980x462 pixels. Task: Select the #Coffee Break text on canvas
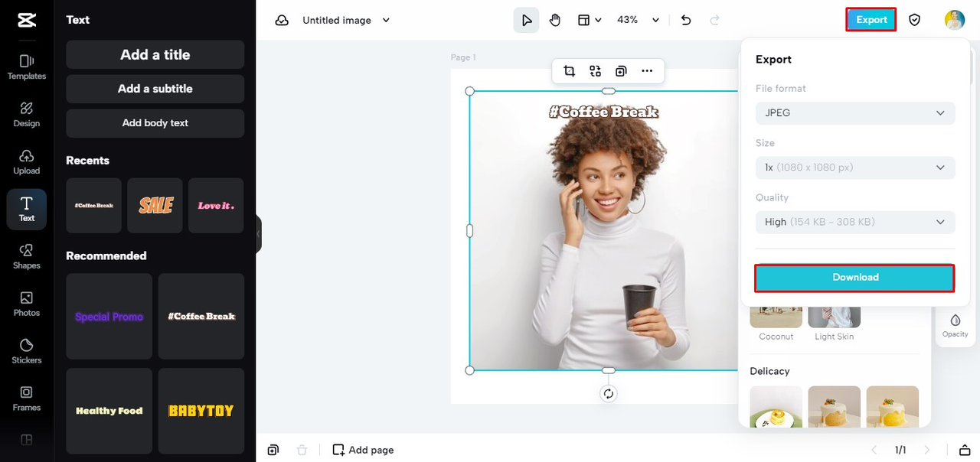point(603,112)
